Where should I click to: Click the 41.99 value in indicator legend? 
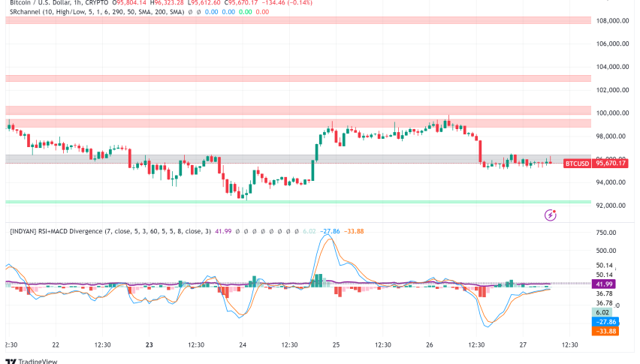[223, 231]
